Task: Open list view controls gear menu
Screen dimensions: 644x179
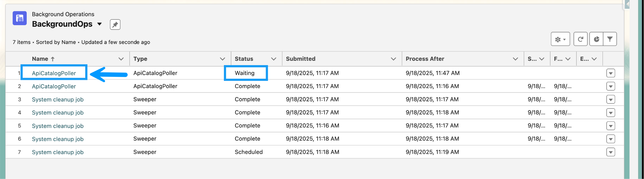Action: (560, 39)
